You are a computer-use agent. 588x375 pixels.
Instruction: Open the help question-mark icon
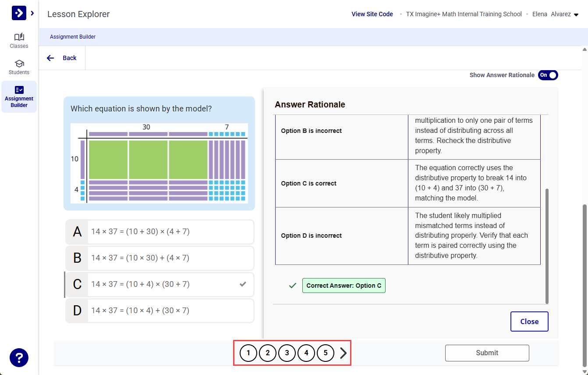[x=19, y=358]
